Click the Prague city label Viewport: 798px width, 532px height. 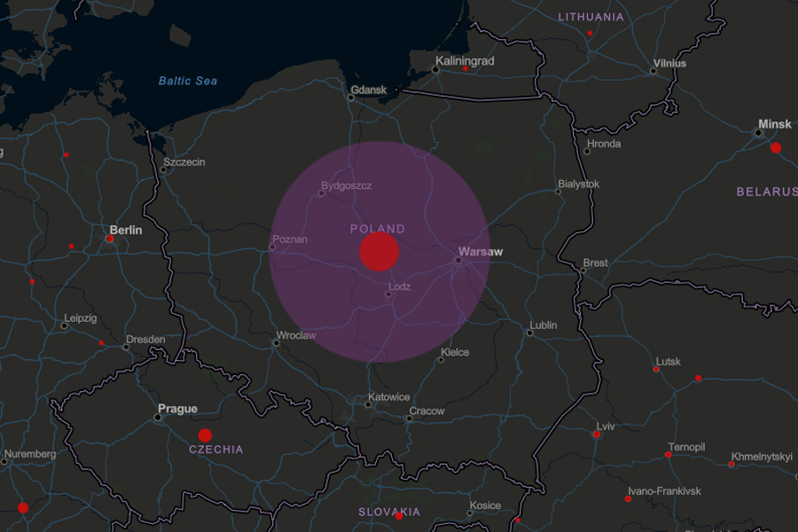point(177,409)
